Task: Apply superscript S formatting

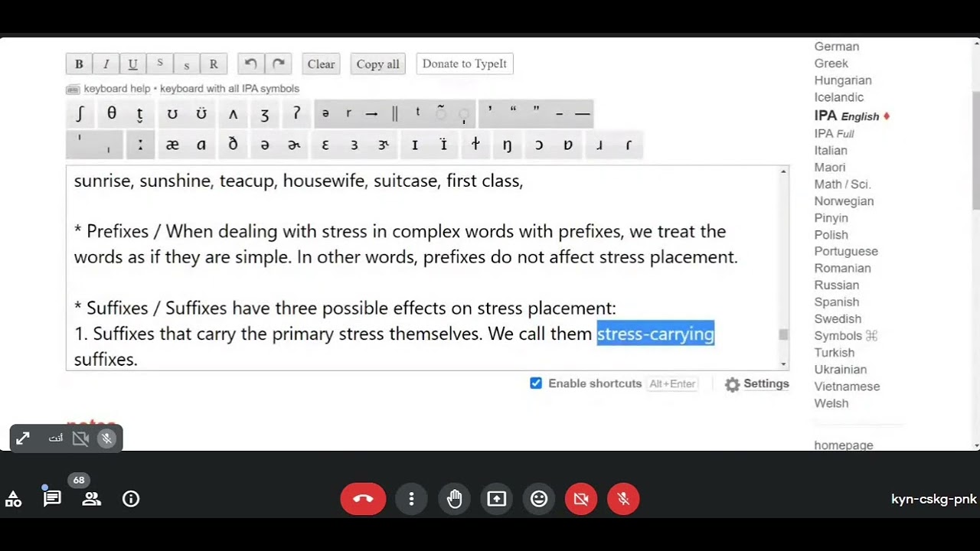Action: (159, 64)
